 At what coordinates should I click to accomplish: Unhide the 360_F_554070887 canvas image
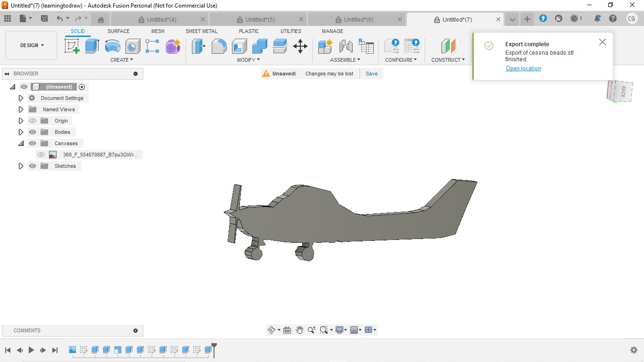[x=41, y=155]
